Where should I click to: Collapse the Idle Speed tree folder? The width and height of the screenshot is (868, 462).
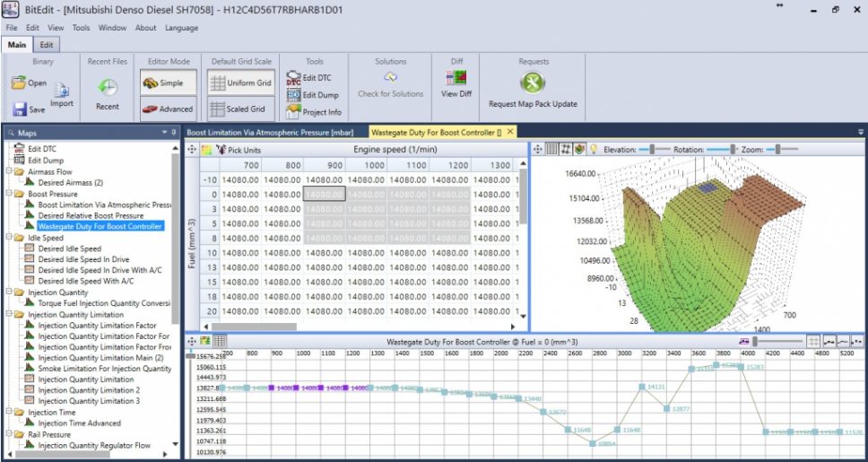pyautogui.click(x=9, y=238)
